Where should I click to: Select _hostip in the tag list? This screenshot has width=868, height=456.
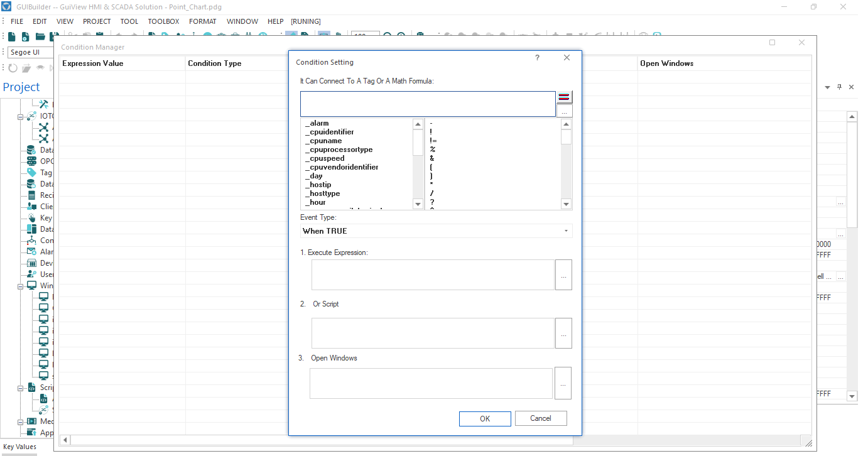(318, 185)
